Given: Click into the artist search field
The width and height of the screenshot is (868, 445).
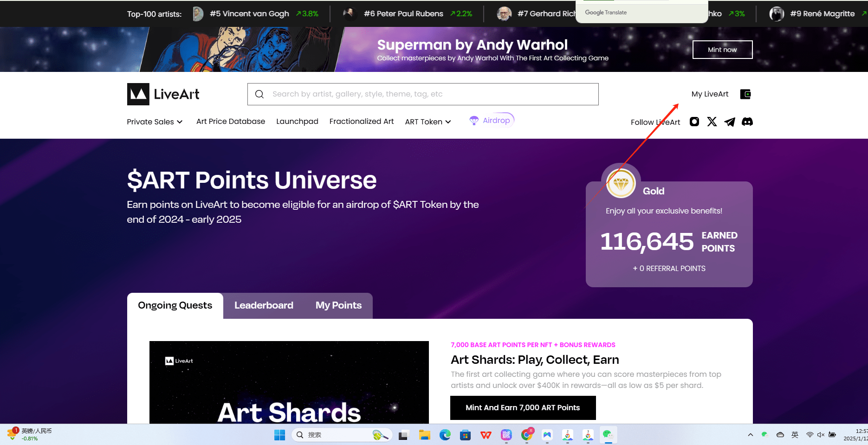Looking at the screenshot, I should click(x=423, y=94).
